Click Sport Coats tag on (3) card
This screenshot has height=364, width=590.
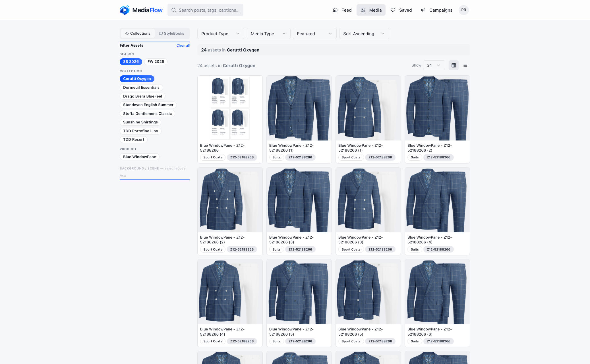click(x=351, y=250)
